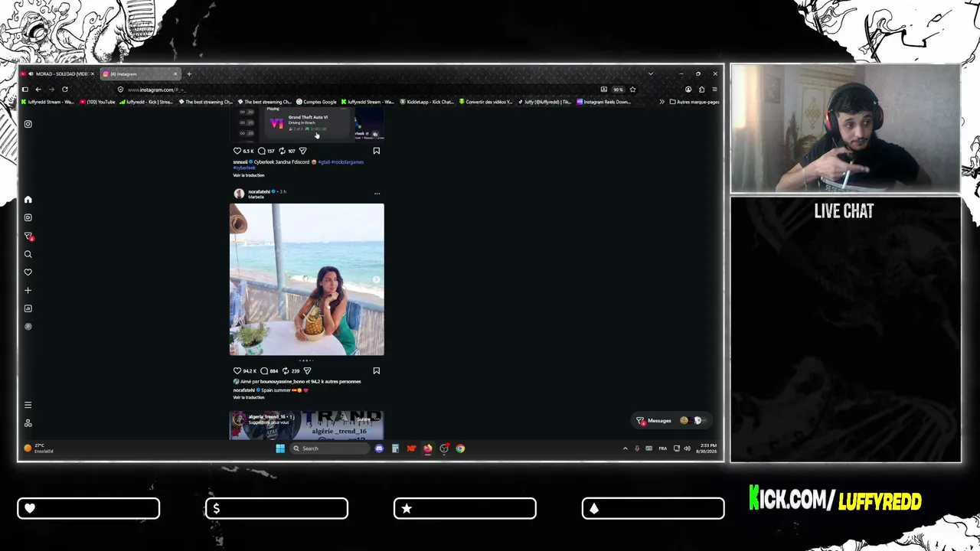Viewport: 980px width, 551px height.
Task: Open the (100) YouTube bookmark
Action: [97, 102]
